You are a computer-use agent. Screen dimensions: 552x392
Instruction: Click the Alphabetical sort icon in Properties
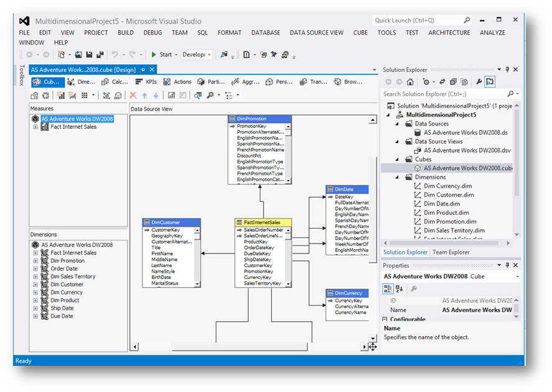click(x=400, y=289)
